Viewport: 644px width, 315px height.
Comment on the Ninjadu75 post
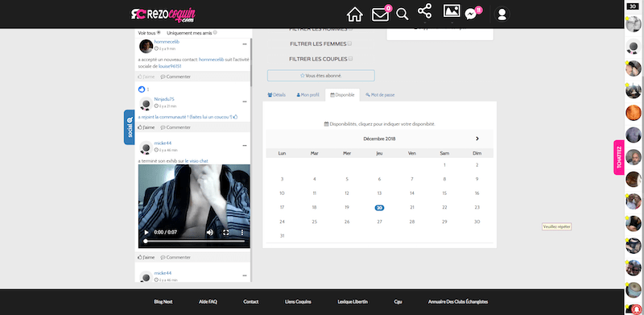point(175,127)
